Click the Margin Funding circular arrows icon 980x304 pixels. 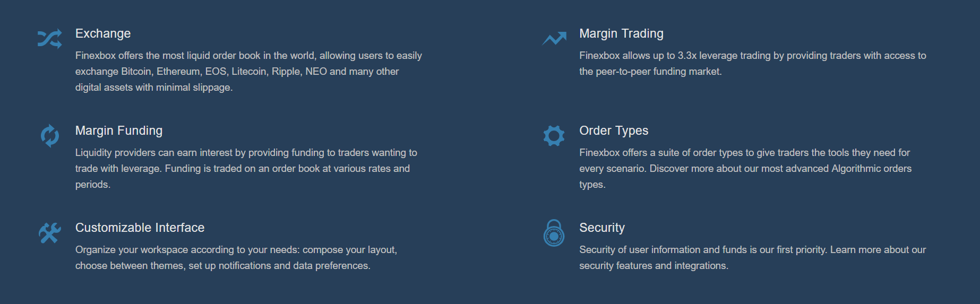click(50, 136)
